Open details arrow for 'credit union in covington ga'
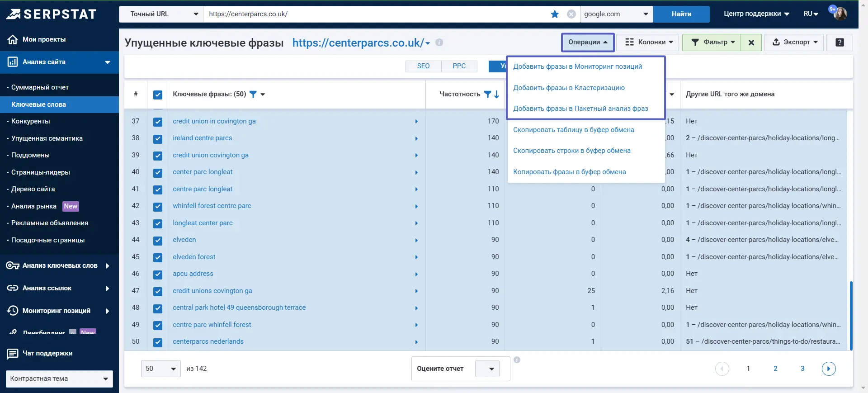This screenshot has width=868, height=393. click(x=416, y=122)
